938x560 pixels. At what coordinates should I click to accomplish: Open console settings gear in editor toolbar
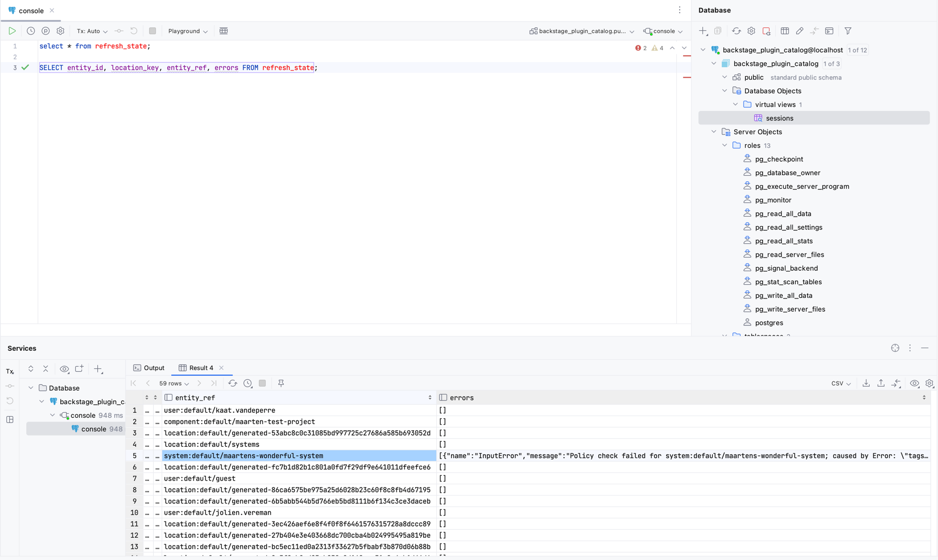coord(60,31)
